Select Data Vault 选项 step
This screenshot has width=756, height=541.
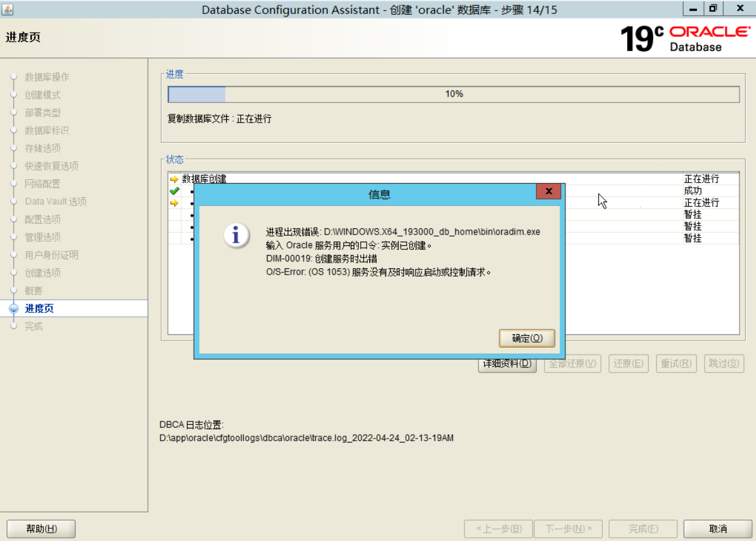coord(55,202)
